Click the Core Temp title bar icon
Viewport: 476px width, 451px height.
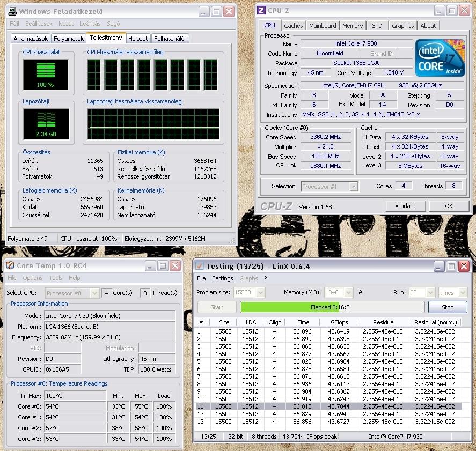10,265
